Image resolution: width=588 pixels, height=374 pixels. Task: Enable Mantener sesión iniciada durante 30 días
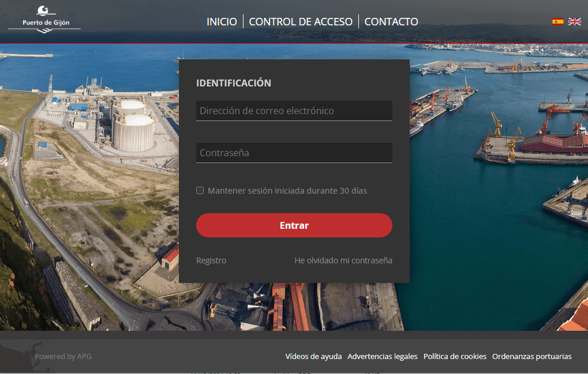(x=200, y=191)
